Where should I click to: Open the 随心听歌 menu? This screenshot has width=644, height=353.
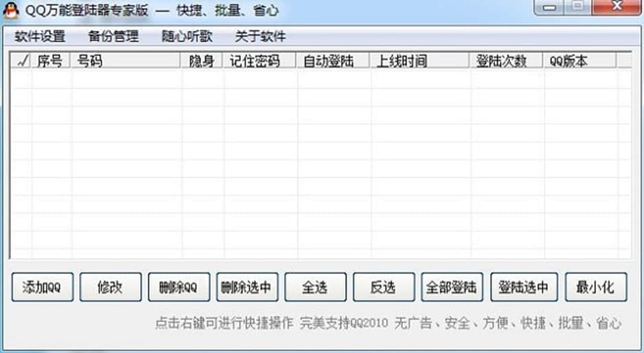(187, 36)
